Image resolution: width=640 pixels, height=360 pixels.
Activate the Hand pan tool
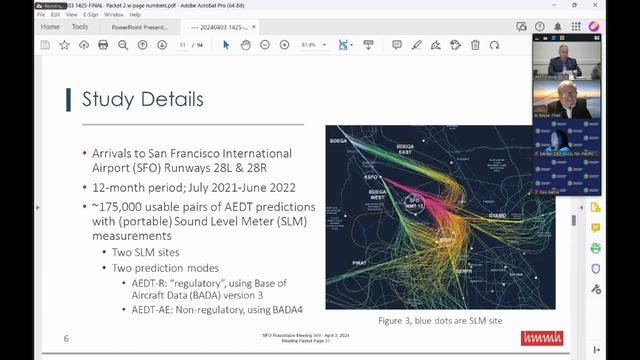click(245, 45)
